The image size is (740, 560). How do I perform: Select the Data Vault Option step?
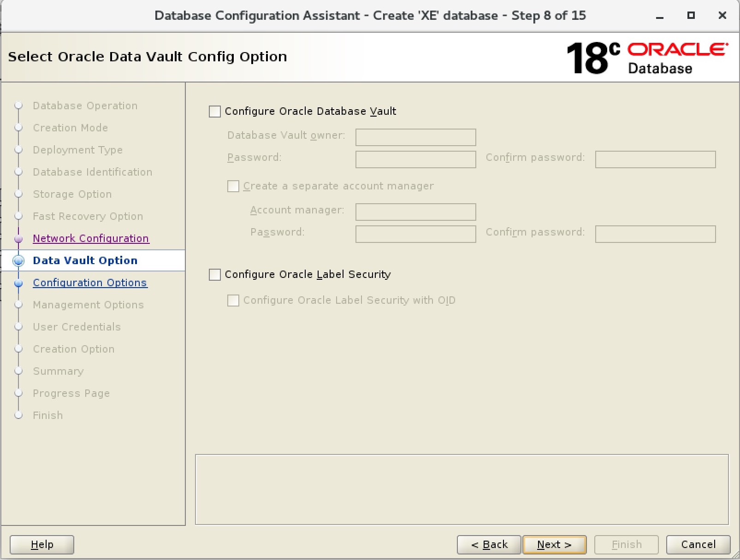(x=85, y=260)
